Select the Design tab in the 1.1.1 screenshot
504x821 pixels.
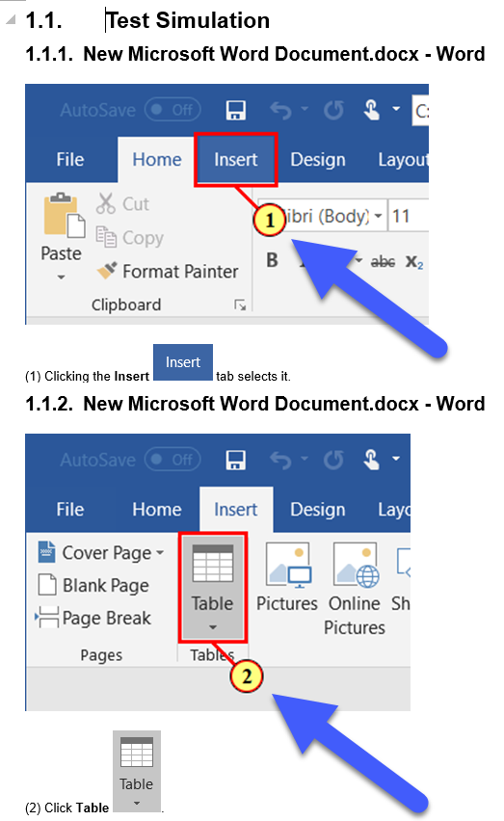(x=318, y=159)
